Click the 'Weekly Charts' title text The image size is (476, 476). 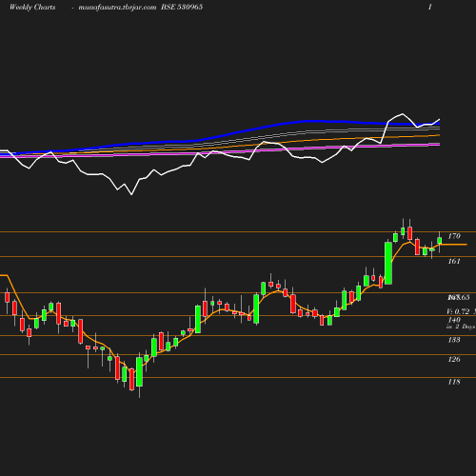(x=32, y=7)
